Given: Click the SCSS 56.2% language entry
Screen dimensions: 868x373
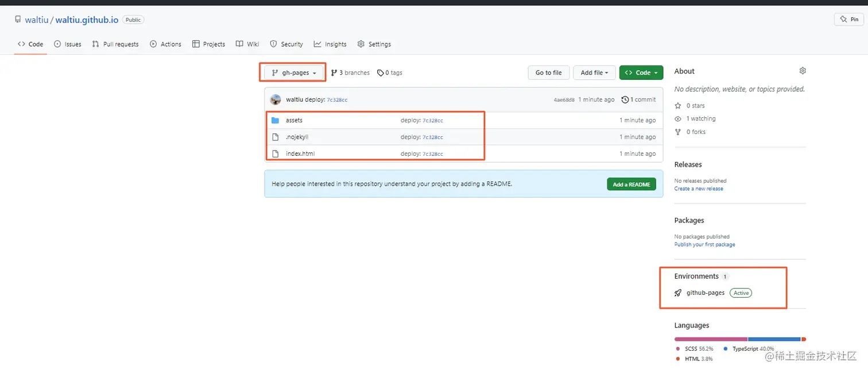Looking at the screenshot, I should pyautogui.click(x=695, y=349).
